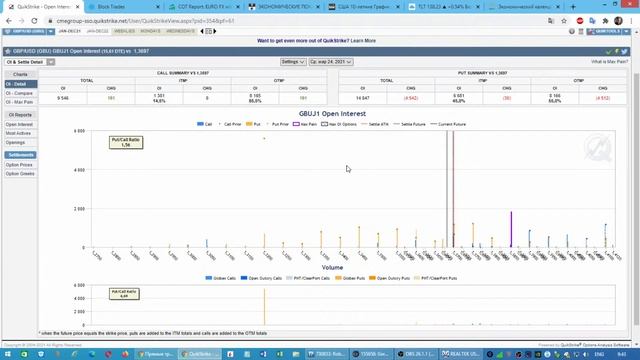Go to previous expiration with left arrow
The height and width of the screenshot is (360, 640).
coord(202,31)
